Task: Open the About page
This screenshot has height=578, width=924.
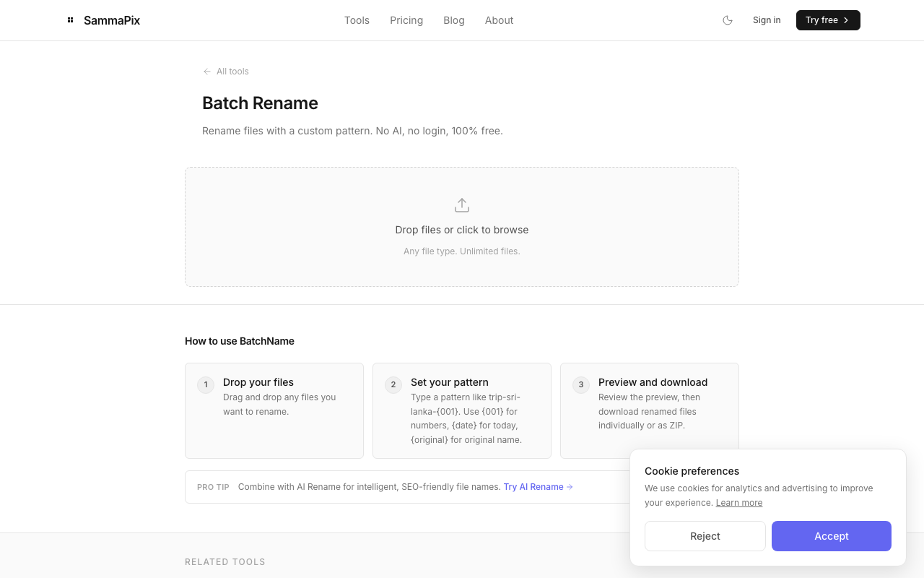Action: click(499, 20)
